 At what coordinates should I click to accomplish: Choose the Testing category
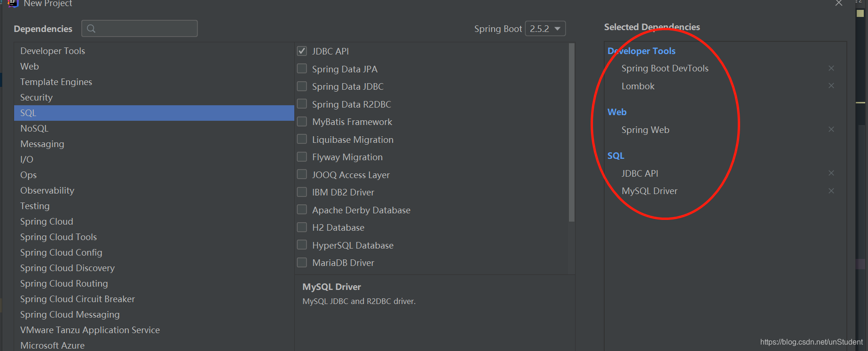tap(154, 206)
